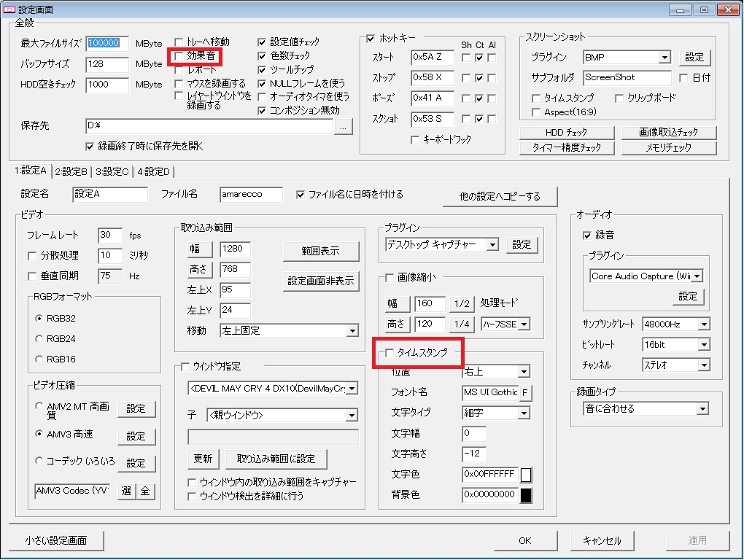744x560 pixels.
Task: Toggle the 録音 checkbox under オーディオ
Action: click(588, 236)
